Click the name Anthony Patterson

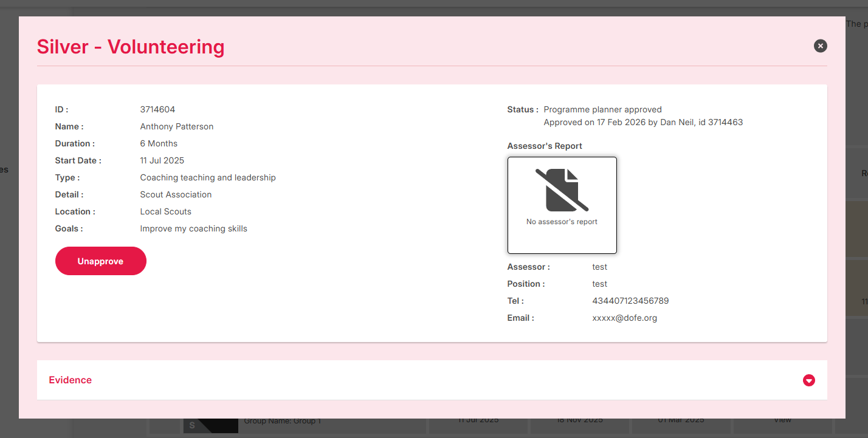pos(176,126)
